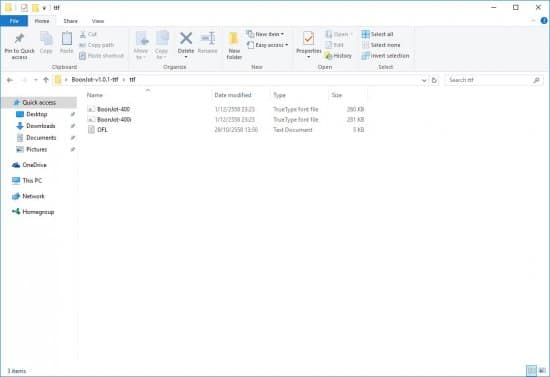This screenshot has width=550, height=377.
Task: Refresh the ttf folder view
Action: [434, 80]
